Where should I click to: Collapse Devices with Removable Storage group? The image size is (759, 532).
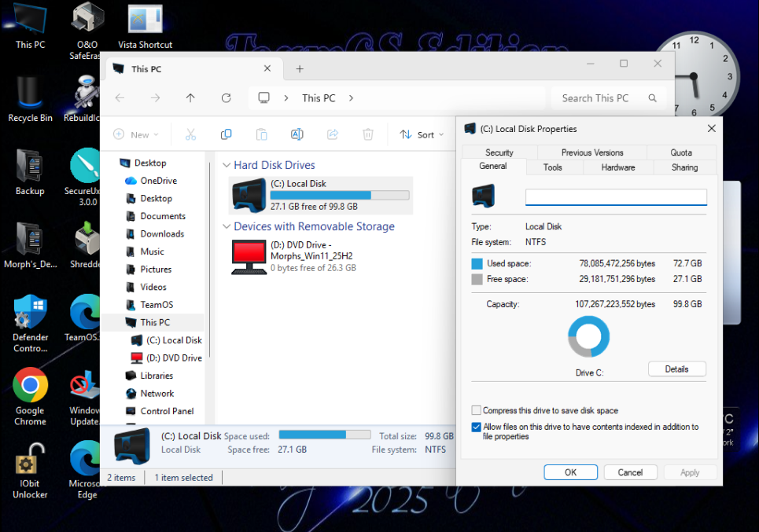(x=227, y=227)
